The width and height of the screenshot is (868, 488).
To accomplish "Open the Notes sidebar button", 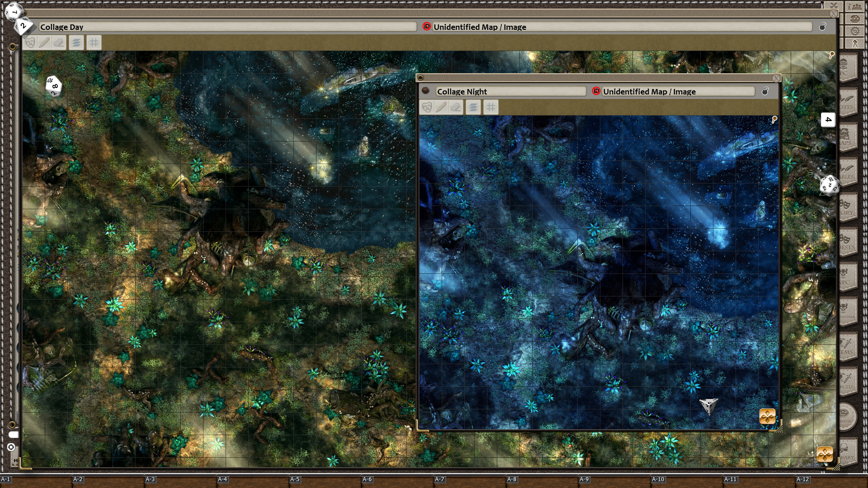I will coord(848,103).
